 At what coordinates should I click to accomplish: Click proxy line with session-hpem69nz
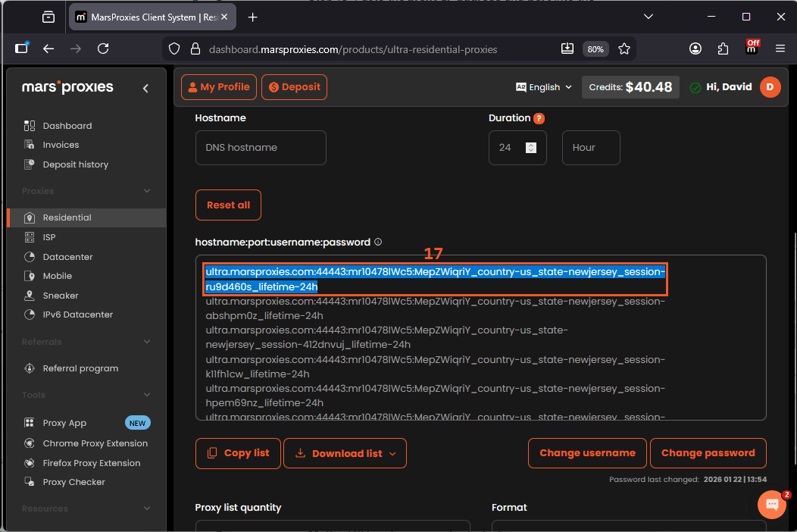(435, 396)
